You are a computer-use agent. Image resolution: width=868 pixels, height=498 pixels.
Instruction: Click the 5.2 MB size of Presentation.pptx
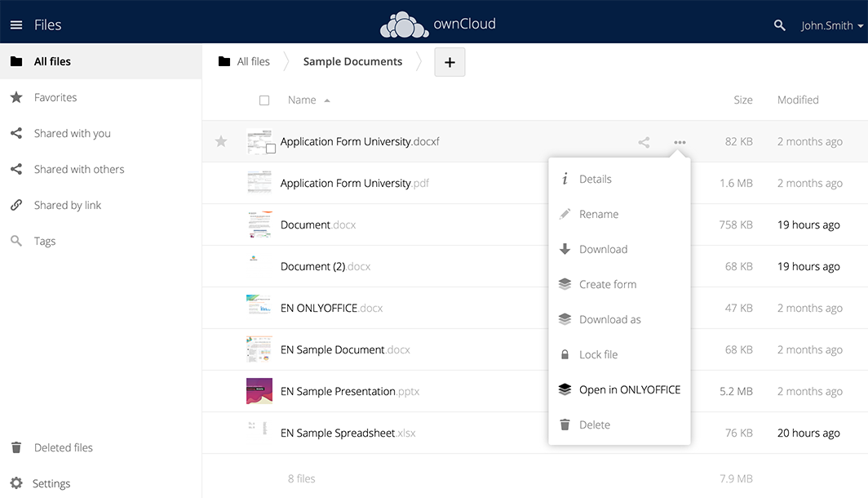pyautogui.click(x=736, y=391)
